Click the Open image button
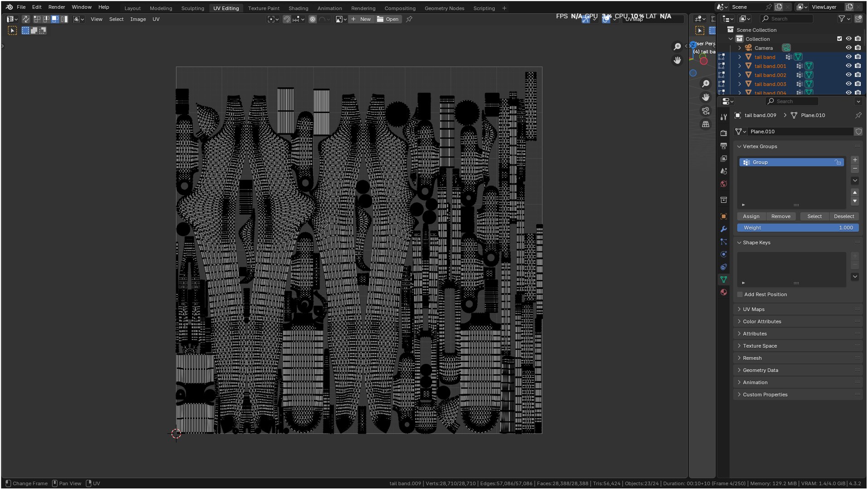The image size is (868, 490). [x=388, y=19]
